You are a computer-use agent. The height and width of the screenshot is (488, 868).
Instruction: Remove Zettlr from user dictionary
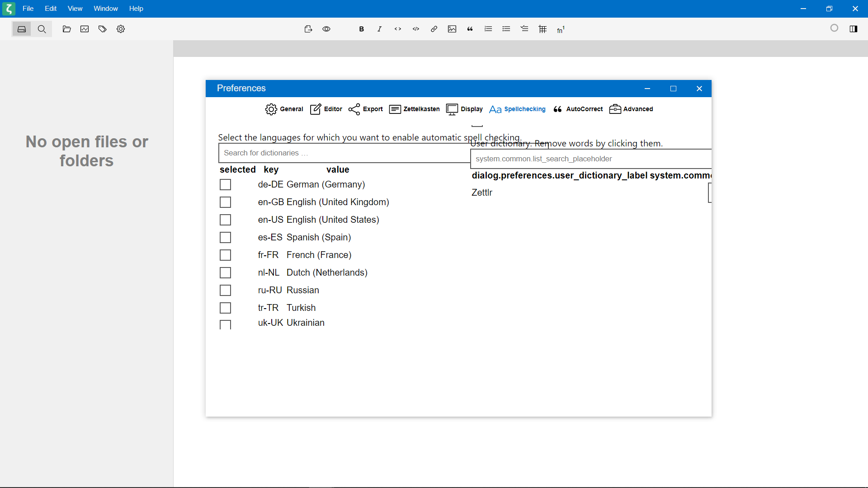coord(482,192)
